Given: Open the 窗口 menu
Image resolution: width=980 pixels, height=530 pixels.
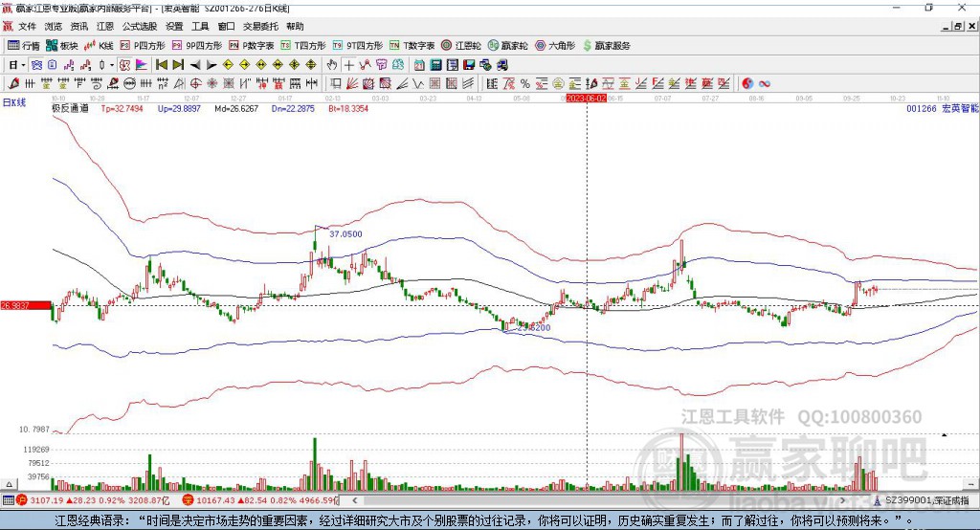Looking at the screenshot, I should tap(226, 26).
